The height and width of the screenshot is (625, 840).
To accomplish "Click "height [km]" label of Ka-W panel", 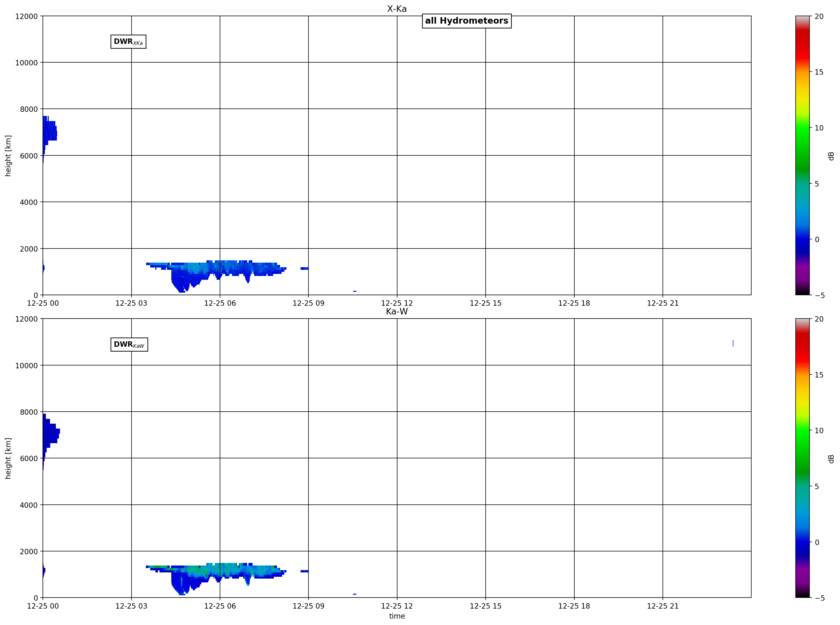I will [x=8, y=459].
